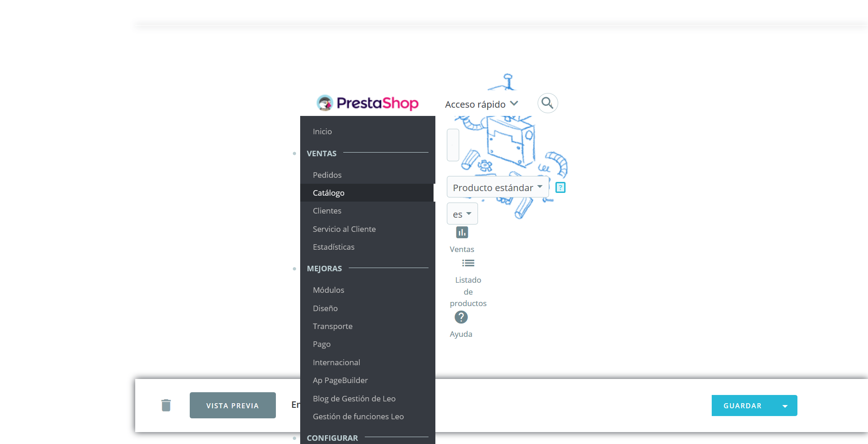Click the PrestaShop logo
This screenshot has height=444, width=868.
pyautogui.click(x=368, y=103)
